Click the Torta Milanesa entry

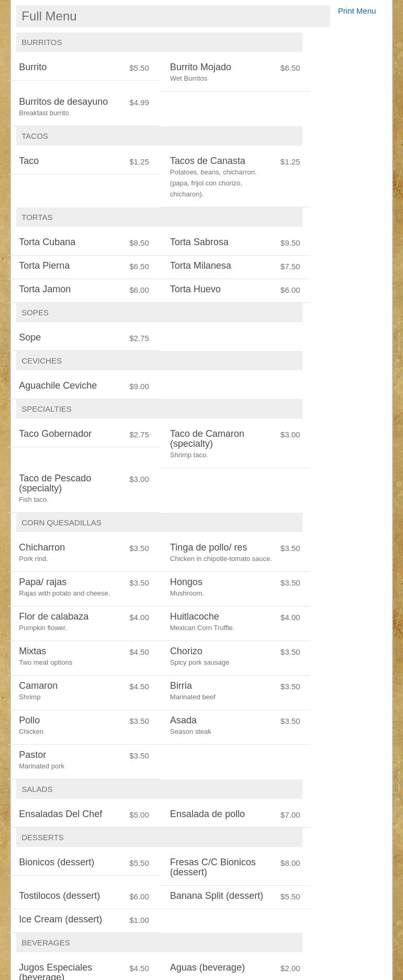[x=200, y=266]
